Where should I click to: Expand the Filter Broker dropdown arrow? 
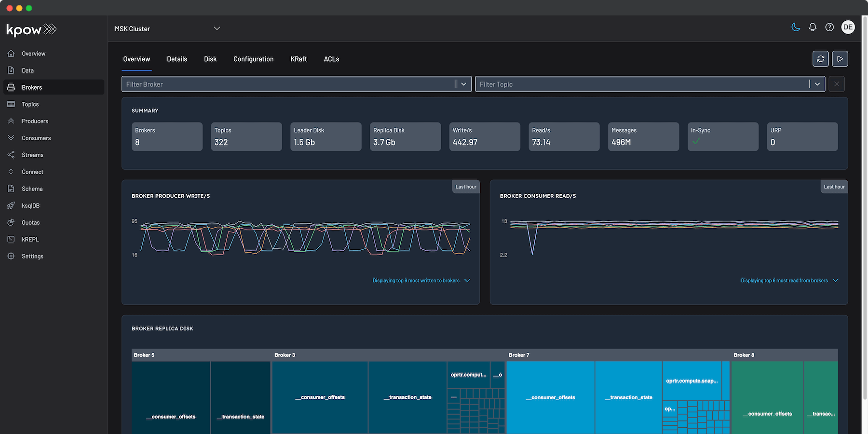click(x=463, y=83)
